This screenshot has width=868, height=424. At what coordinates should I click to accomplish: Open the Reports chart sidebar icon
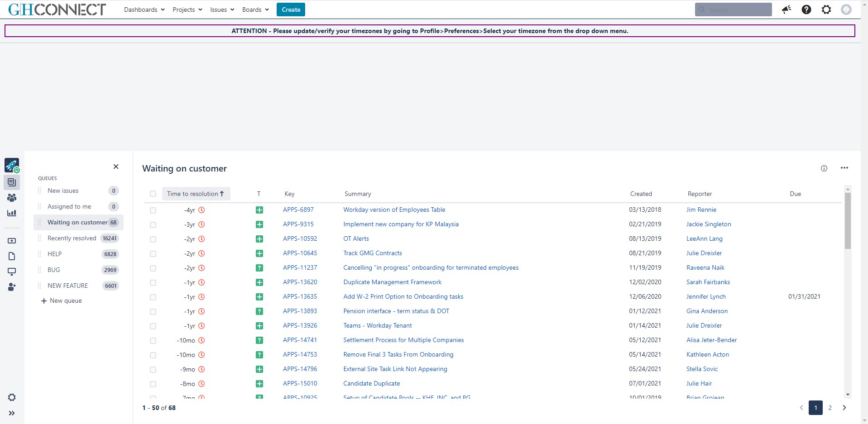click(x=12, y=213)
